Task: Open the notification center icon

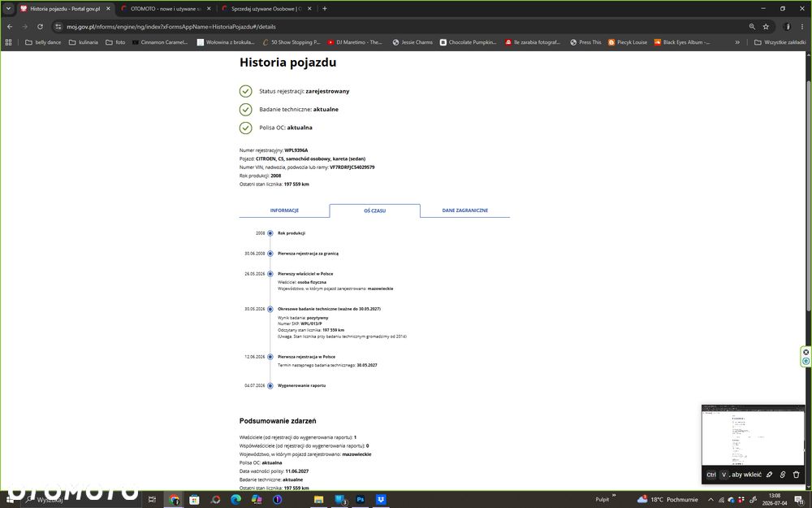Action: click(798, 500)
